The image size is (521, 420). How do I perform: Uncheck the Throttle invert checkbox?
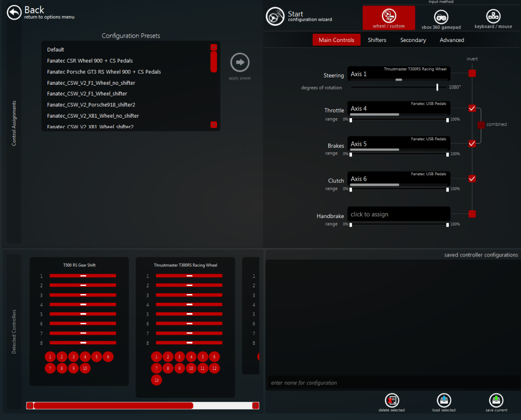click(x=472, y=108)
